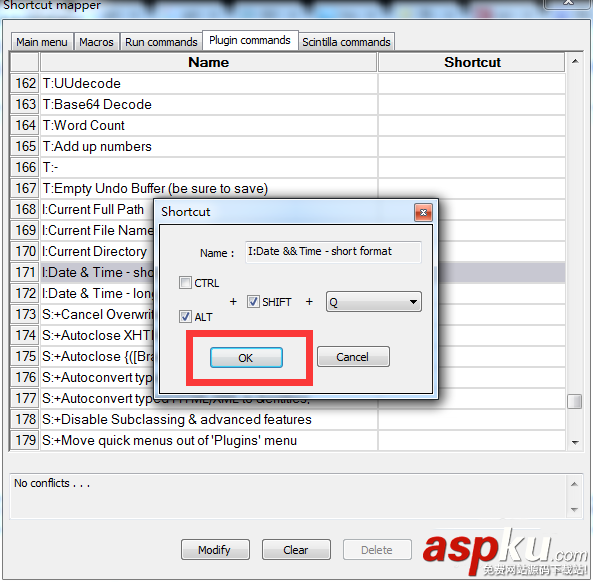Open the Scintilla commands tab
Viewport: 593px width, 582px height.
pos(346,42)
